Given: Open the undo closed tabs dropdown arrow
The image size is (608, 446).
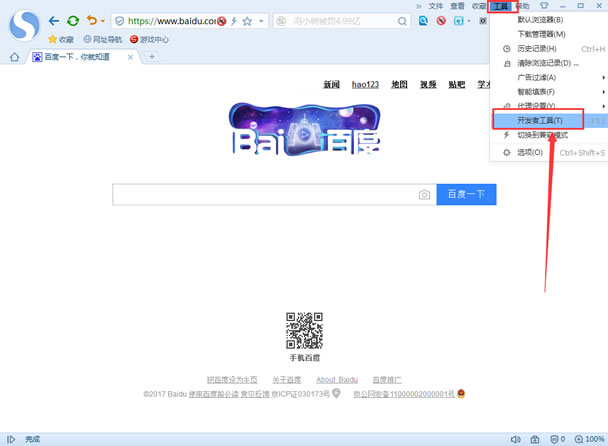Looking at the screenshot, I should [103, 21].
